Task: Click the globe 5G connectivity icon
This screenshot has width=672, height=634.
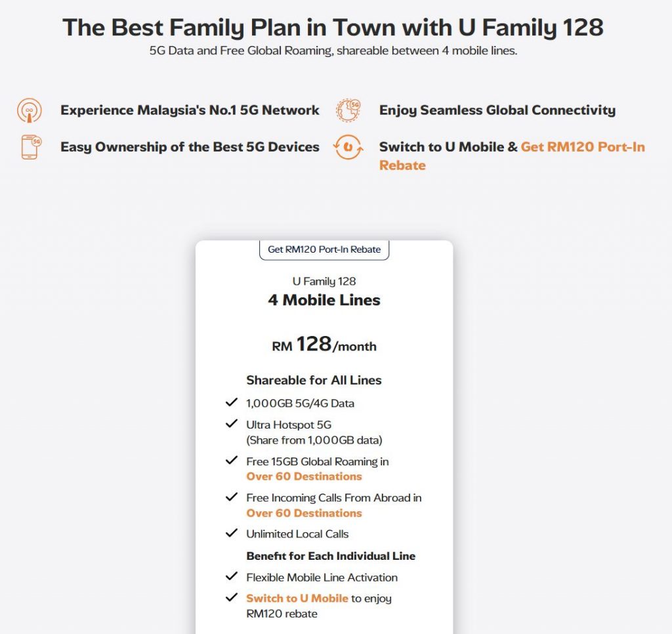Action: (348, 110)
